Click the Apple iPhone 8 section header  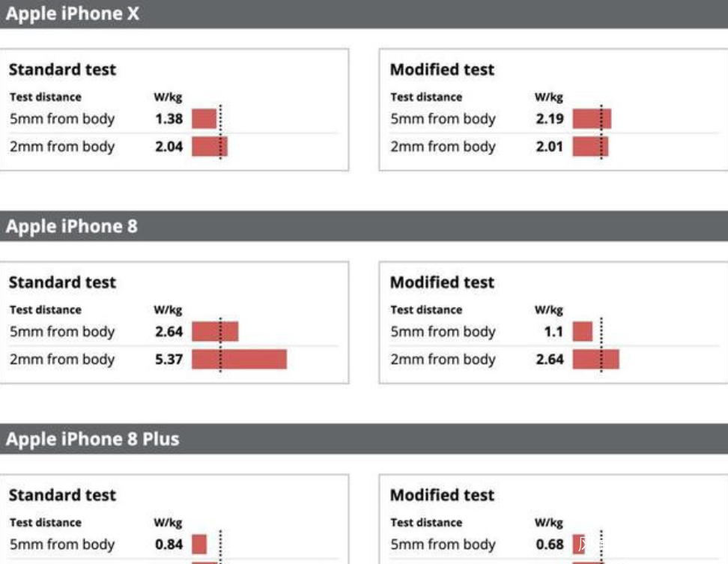72,226
